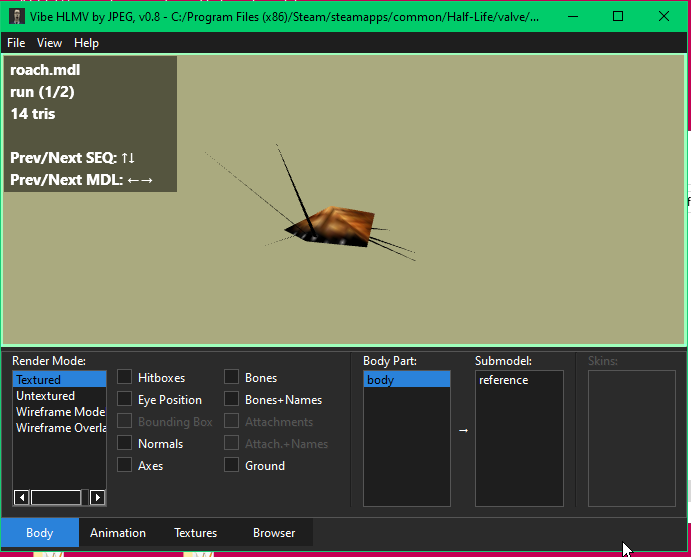Click the render mode horizontal scrollbar thumb
Image resolution: width=691 pixels, height=557 pixels.
point(56,498)
